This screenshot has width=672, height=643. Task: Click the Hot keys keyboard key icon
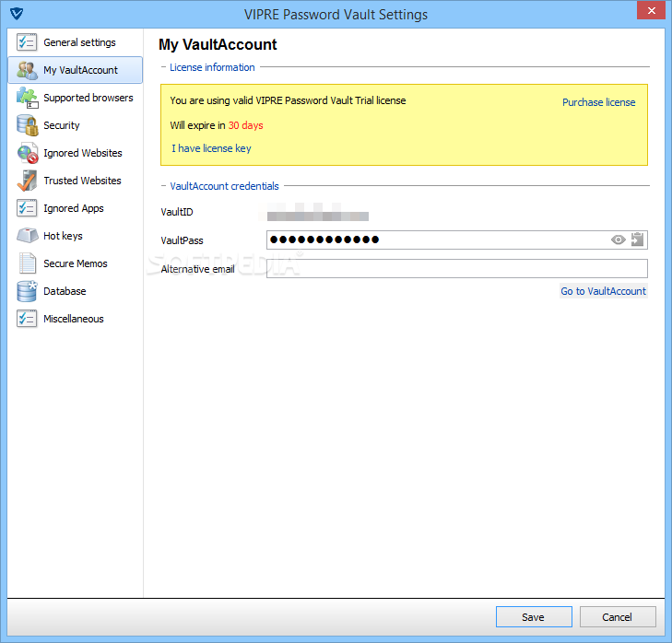point(27,236)
